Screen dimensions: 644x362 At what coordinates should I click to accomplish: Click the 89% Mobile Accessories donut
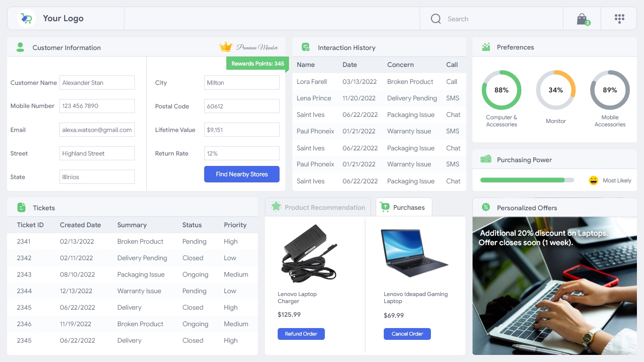click(610, 90)
